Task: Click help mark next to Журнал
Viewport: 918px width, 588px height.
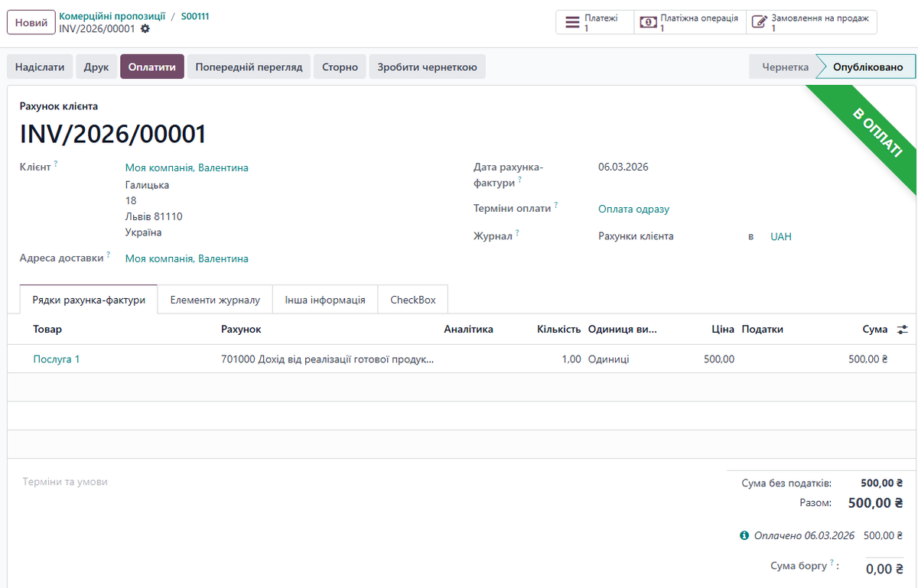Action: [x=517, y=232]
